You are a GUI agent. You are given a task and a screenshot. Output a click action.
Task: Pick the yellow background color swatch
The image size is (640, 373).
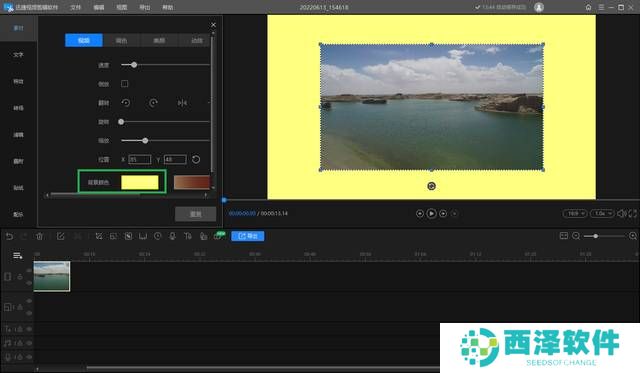click(x=140, y=182)
